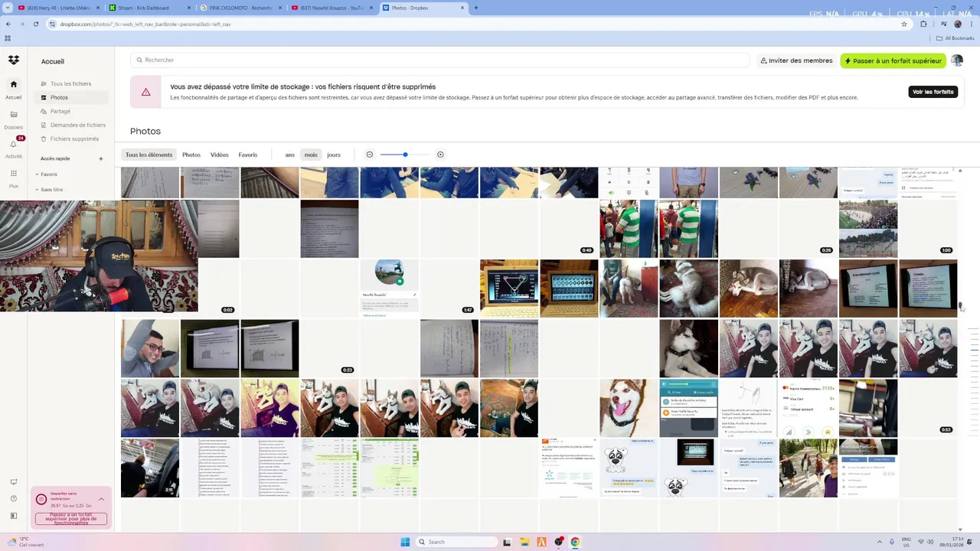This screenshot has width=980, height=551.
Task: Click the account avatar at top right
Action: pyautogui.click(x=957, y=60)
